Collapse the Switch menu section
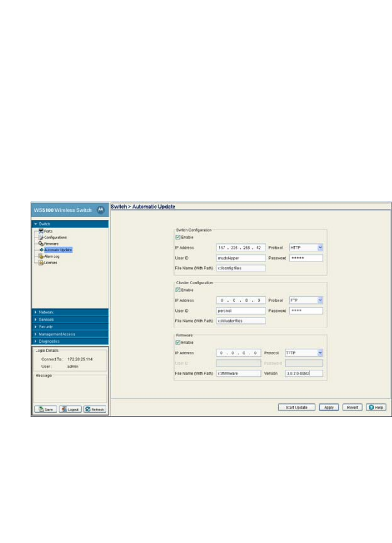Viewport: 392px width, 543px height. [x=70, y=224]
